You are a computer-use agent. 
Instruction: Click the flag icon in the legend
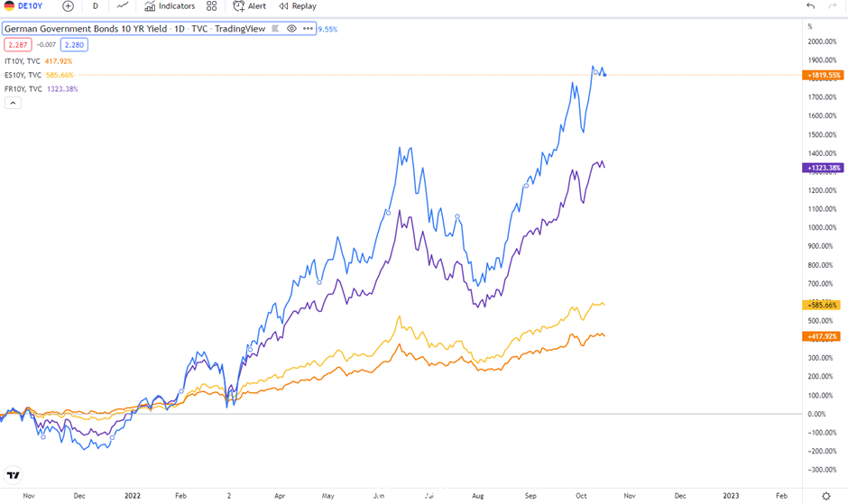click(x=275, y=29)
